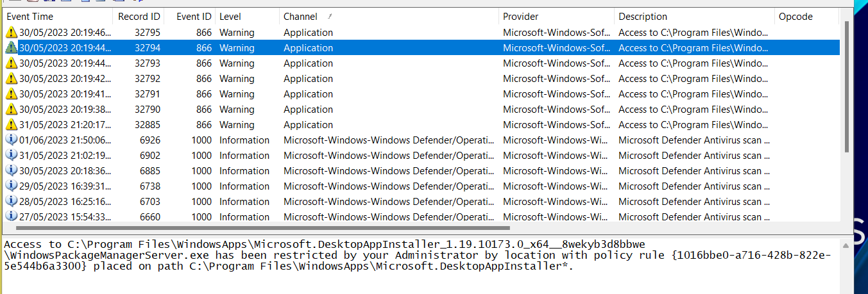Click the Opcode column header

[796, 17]
